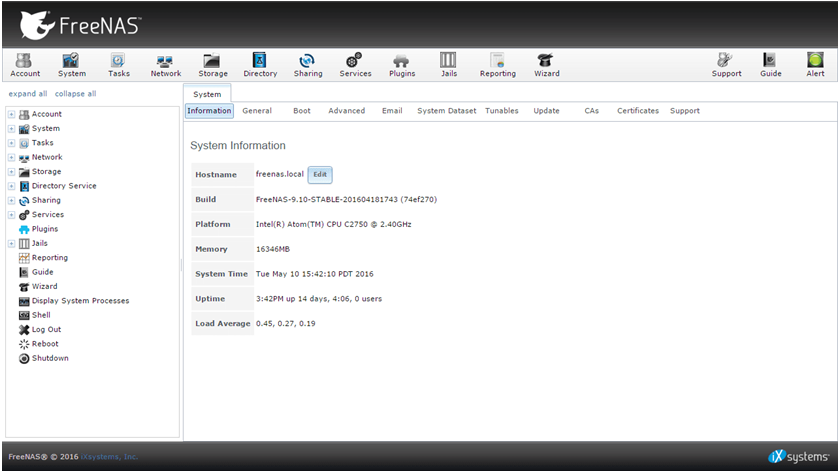
Task: Select the Log Out label in tree
Action: (x=46, y=329)
